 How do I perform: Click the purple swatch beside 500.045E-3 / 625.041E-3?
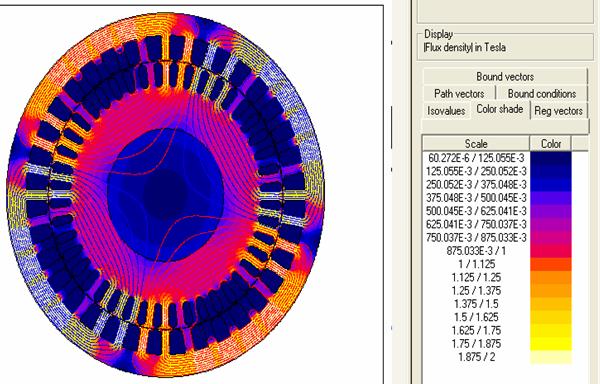coord(551,211)
